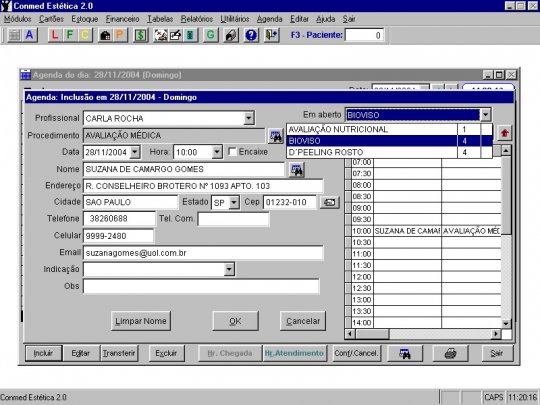Open the Financeiro menu
Image resolution: width=540 pixels, height=405 pixels.
(x=122, y=19)
